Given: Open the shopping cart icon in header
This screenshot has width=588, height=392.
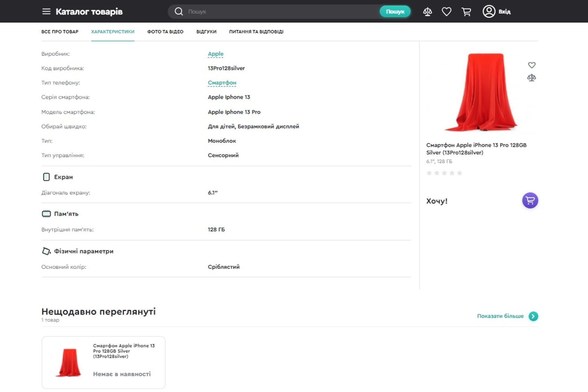Looking at the screenshot, I should click(466, 12).
